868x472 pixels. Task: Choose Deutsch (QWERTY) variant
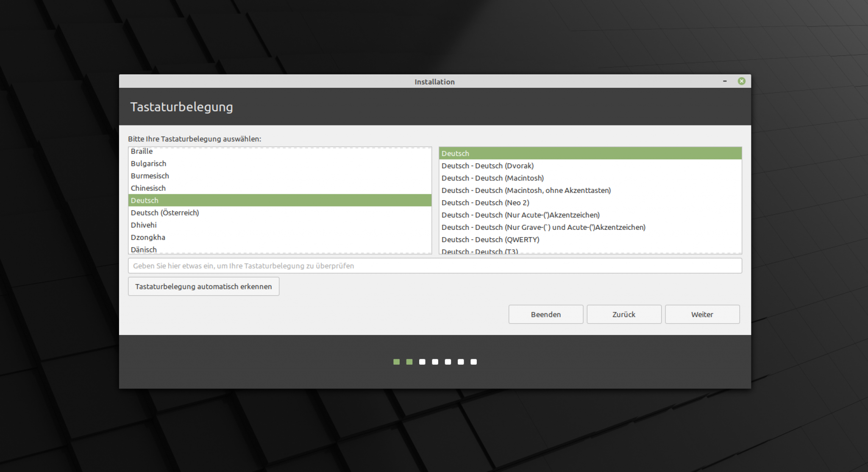[590, 240]
